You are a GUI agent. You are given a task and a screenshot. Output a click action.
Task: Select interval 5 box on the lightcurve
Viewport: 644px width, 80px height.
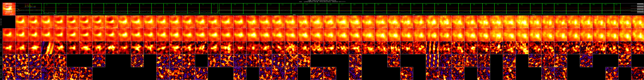point(86,9)
